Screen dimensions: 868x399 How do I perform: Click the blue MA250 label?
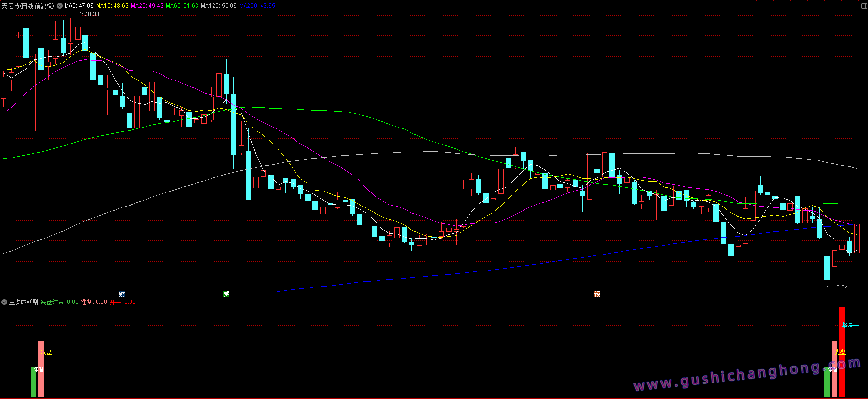[257, 6]
